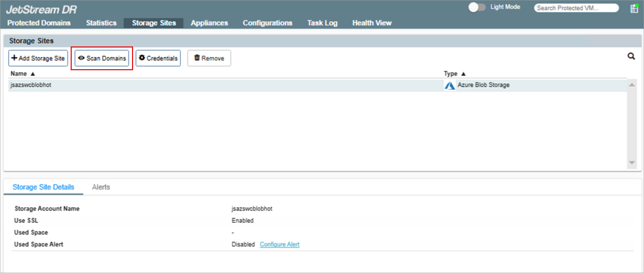644x273 pixels.
Task: Switch to the Alerts tab
Action: [x=101, y=187]
